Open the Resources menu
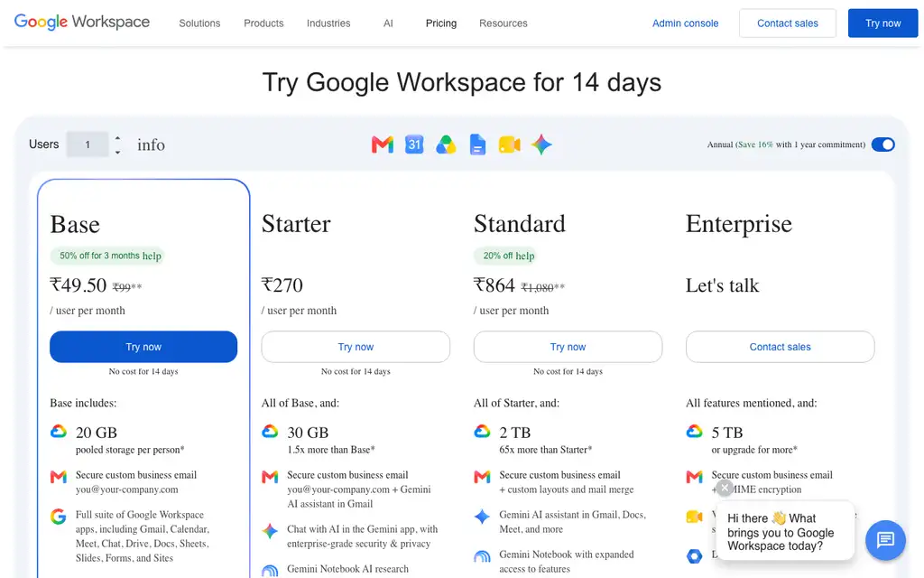924x578 pixels. [x=504, y=23]
